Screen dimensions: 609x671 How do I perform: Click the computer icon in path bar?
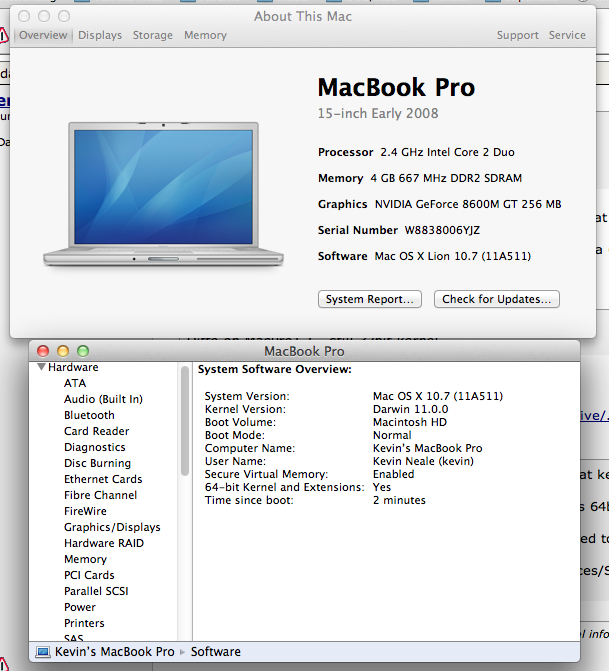[x=43, y=652]
